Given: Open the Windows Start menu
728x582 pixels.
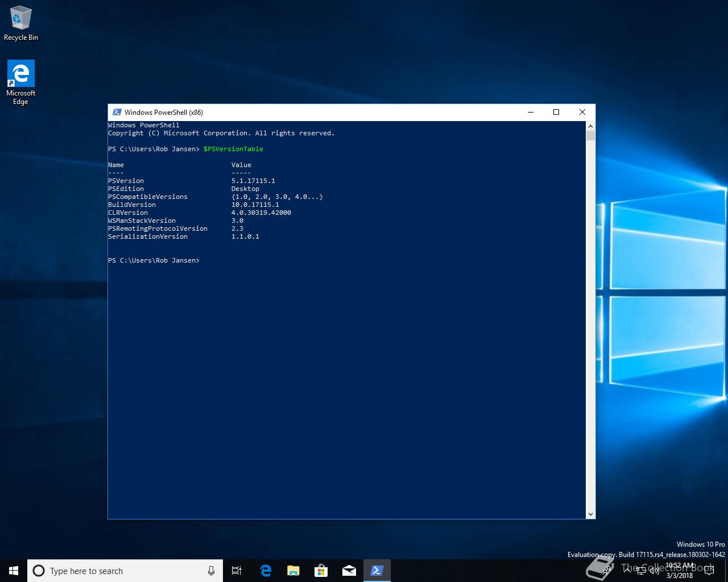Looking at the screenshot, I should (x=14, y=571).
